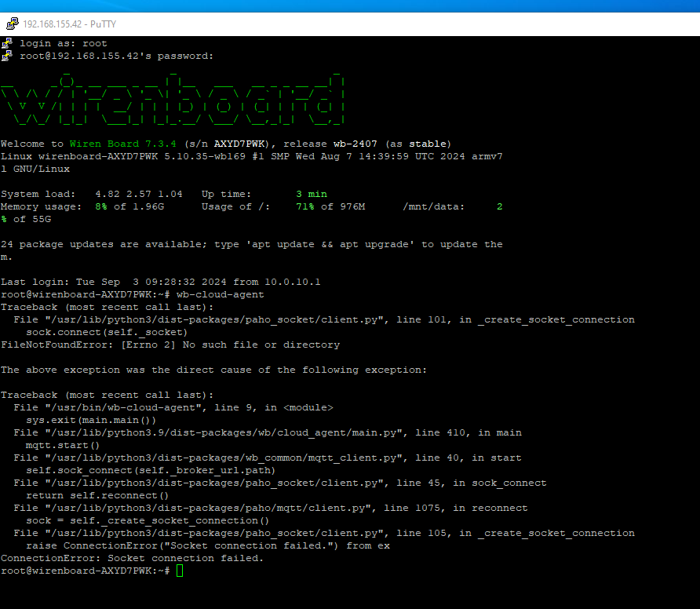Click the 'sys.exit(main.main())' line

point(91,420)
